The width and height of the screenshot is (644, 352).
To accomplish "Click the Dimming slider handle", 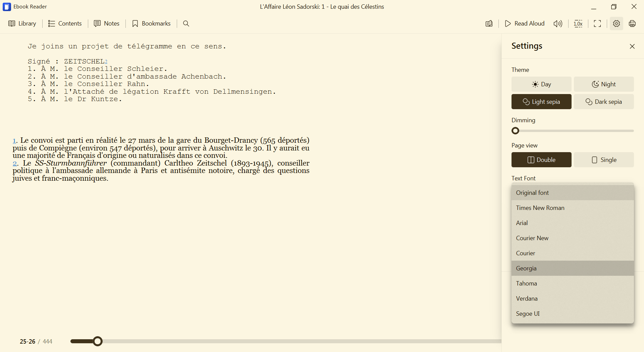I will point(516,131).
